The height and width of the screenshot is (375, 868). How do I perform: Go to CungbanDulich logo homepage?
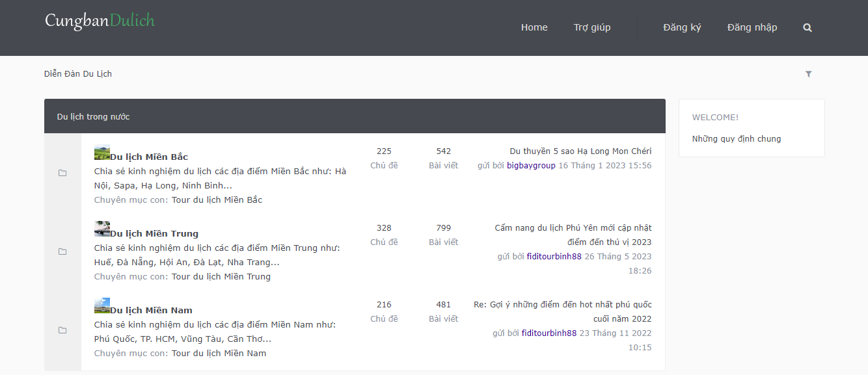click(100, 21)
